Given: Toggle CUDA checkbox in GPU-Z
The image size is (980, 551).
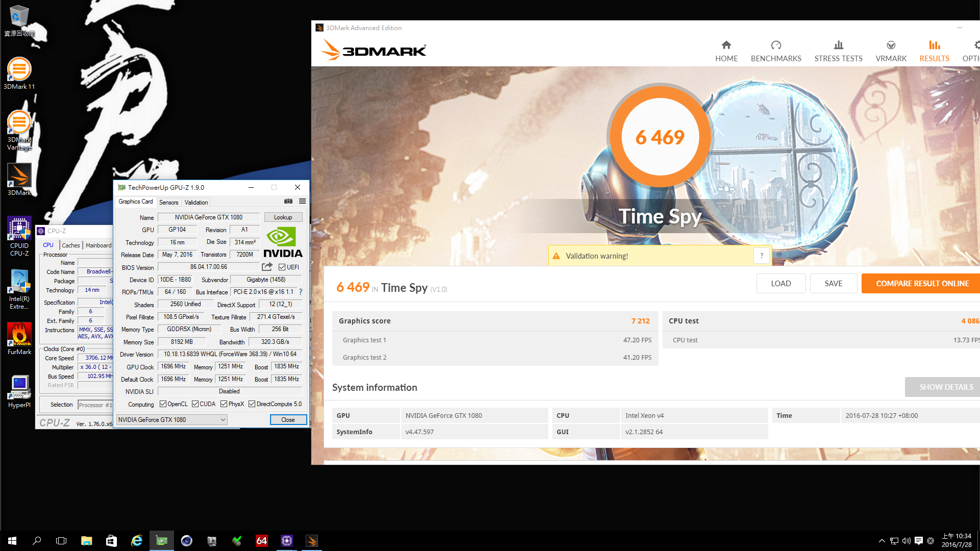Looking at the screenshot, I should (195, 404).
